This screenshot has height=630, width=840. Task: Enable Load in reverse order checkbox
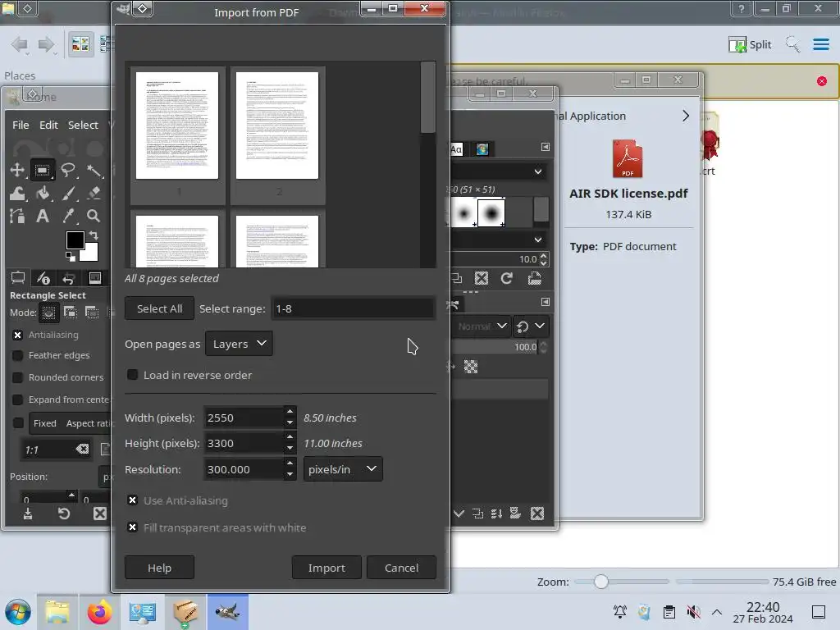tap(132, 375)
